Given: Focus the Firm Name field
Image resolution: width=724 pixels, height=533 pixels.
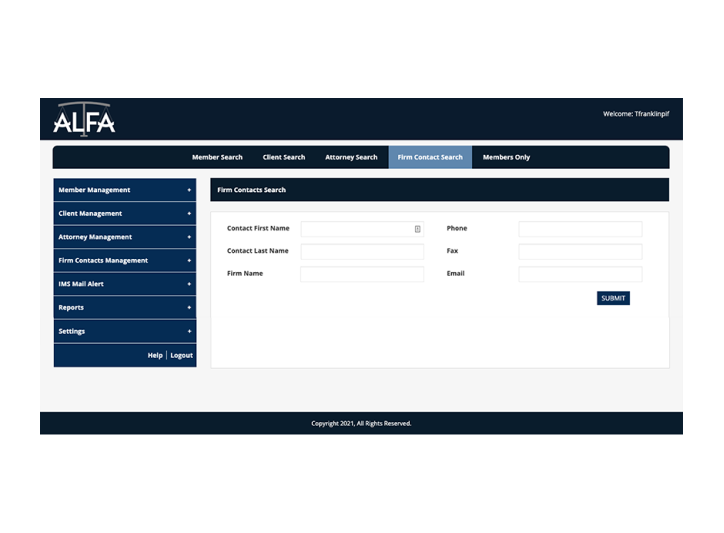Looking at the screenshot, I should point(362,274).
